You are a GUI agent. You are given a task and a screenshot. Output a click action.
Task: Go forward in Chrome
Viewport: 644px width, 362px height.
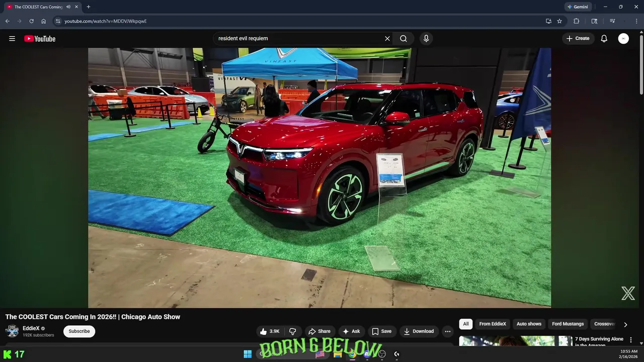pos(19,21)
